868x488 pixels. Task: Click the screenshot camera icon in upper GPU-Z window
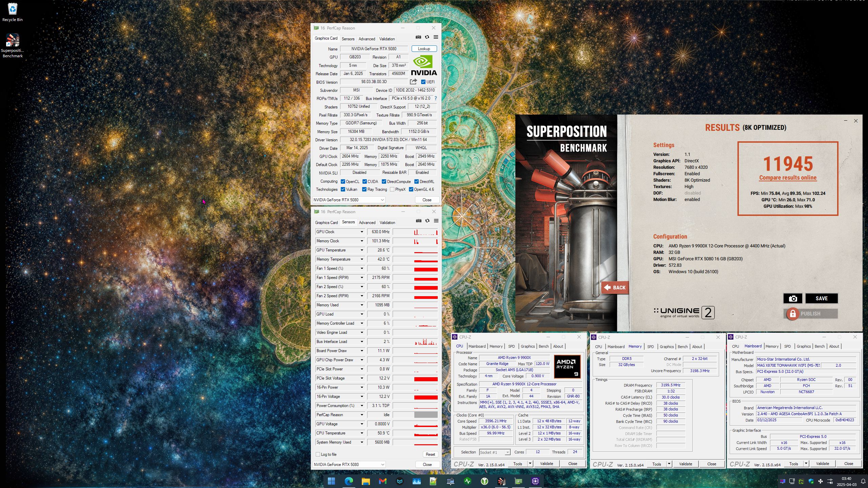[x=418, y=37]
